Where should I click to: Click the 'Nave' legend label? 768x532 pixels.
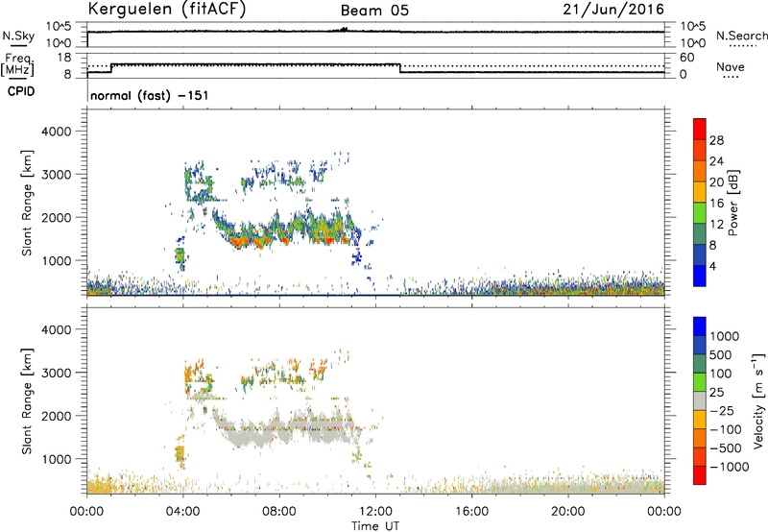coord(731,67)
